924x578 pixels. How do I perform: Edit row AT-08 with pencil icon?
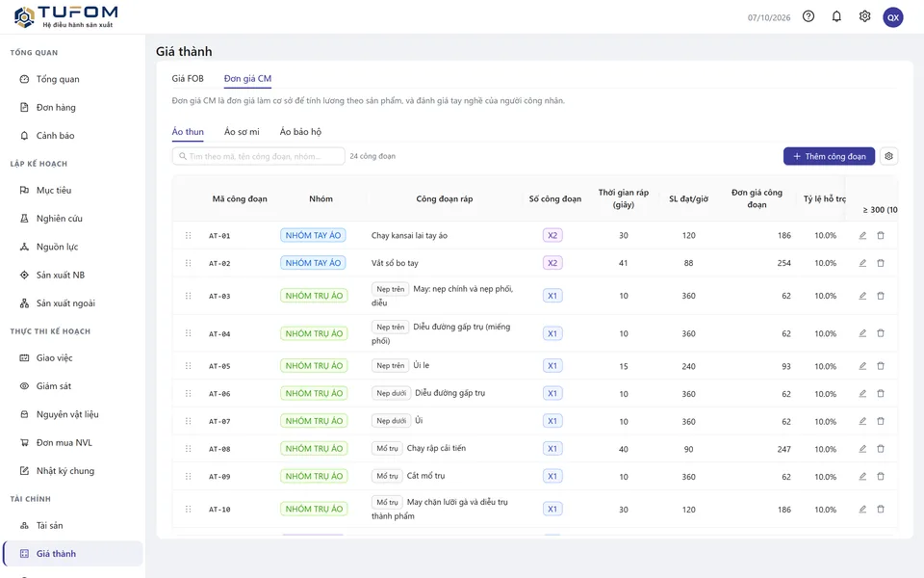pos(862,449)
